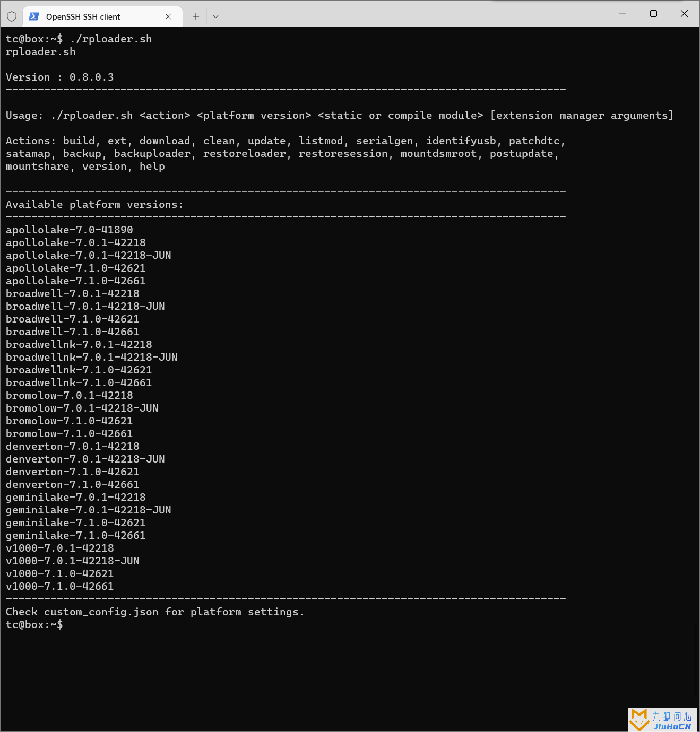Viewport: 700px width, 732px height.
Task: Click the shield icon in the title bar
Action: point(12,16)
